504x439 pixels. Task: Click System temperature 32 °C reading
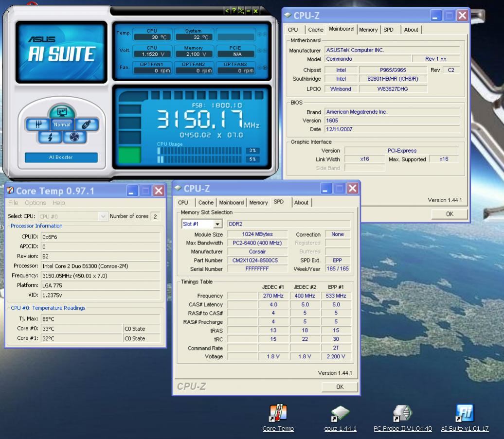point(194,37)
